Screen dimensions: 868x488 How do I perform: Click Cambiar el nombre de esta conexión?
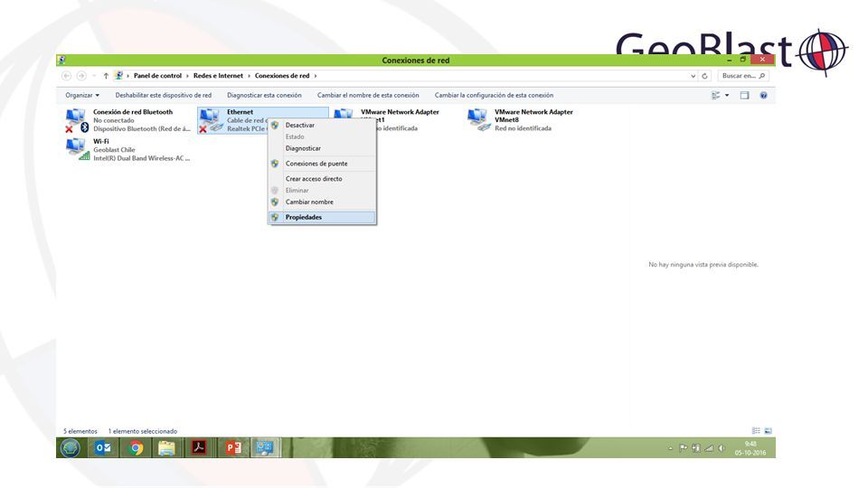(x=368, y=95)
